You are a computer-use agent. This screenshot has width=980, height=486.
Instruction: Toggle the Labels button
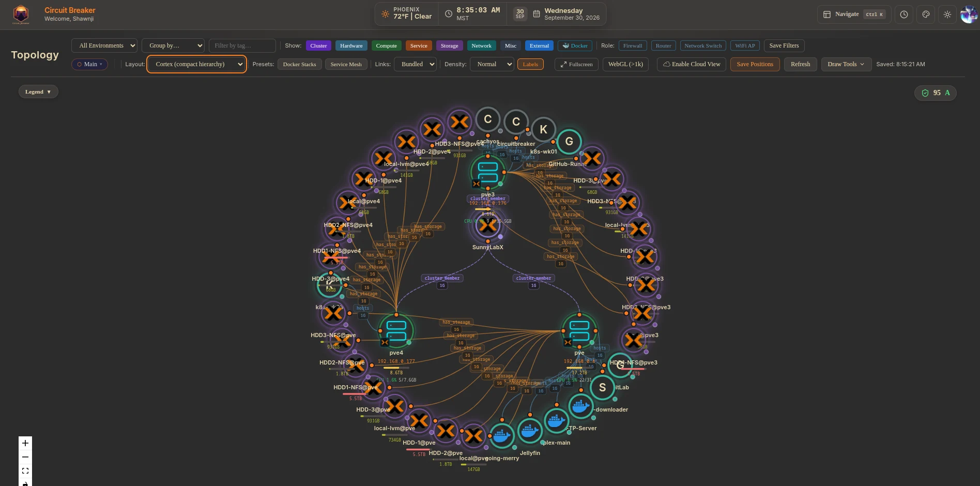[x=530, y=64]
